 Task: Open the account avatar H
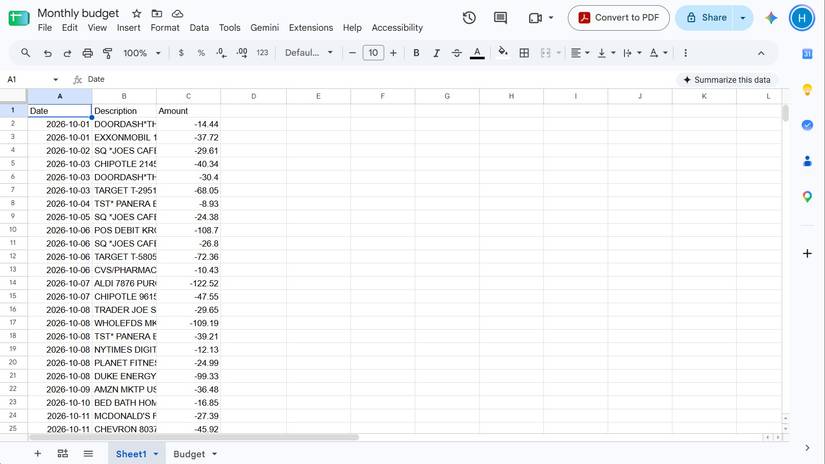pyautogui.click(x=802, y=18)
